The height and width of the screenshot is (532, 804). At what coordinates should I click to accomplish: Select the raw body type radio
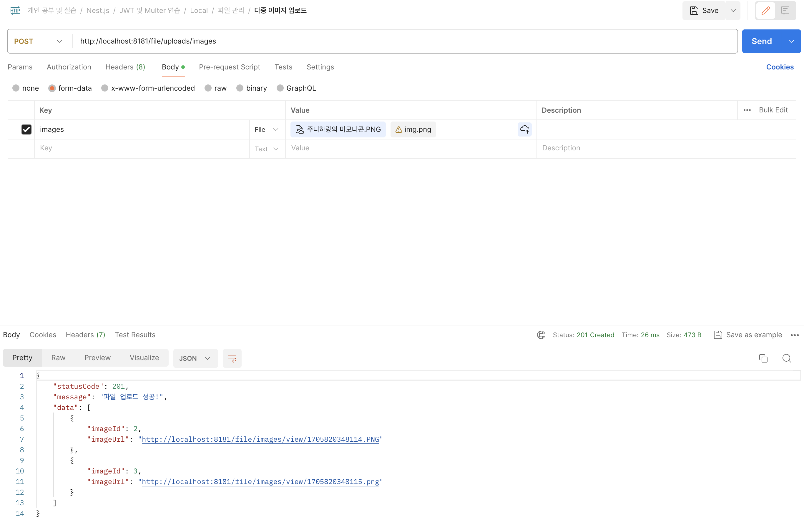click(x=208, y=88)
